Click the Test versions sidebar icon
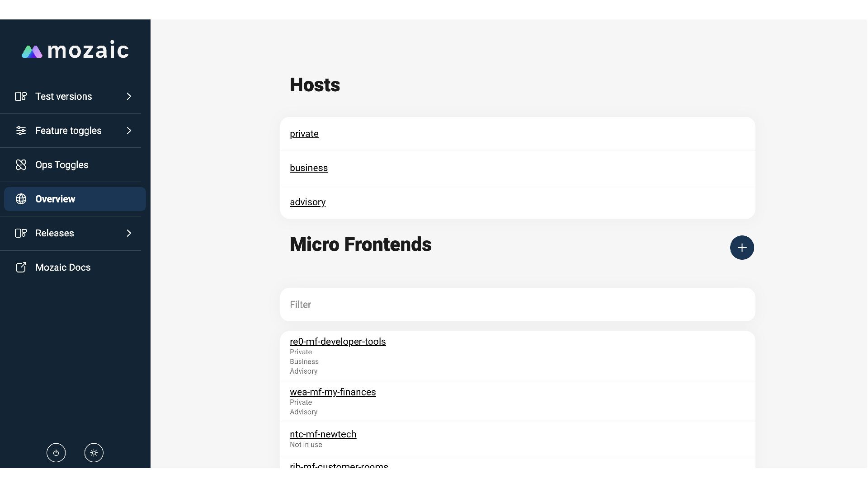868x488 pixels. point(21,96)
